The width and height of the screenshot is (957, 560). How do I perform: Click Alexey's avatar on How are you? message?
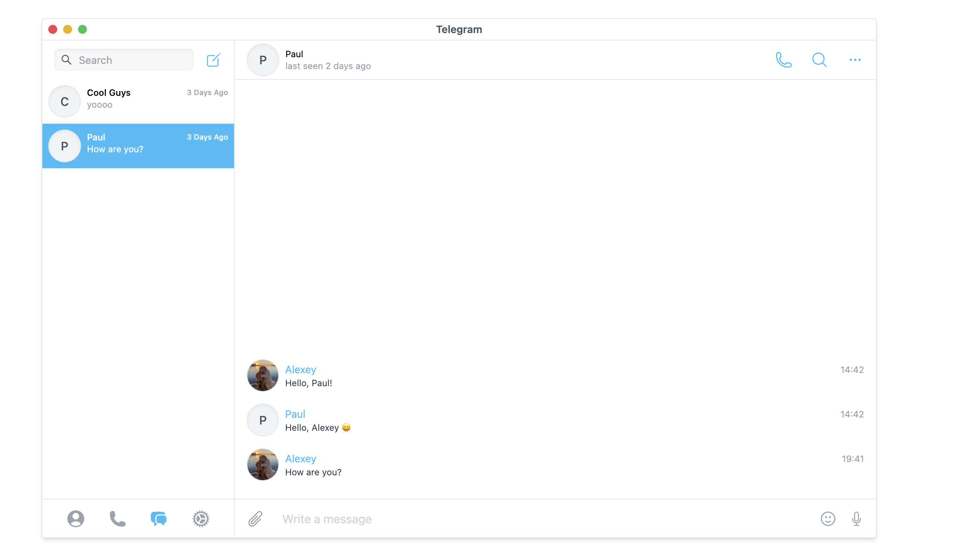(262, 464)
